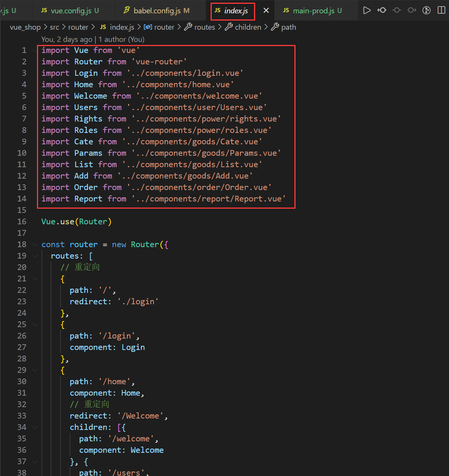Image resolution: width=449 pixels, height=476 pixels.
Task: Collapse the import block at line 1
Action: pos(35,50)
